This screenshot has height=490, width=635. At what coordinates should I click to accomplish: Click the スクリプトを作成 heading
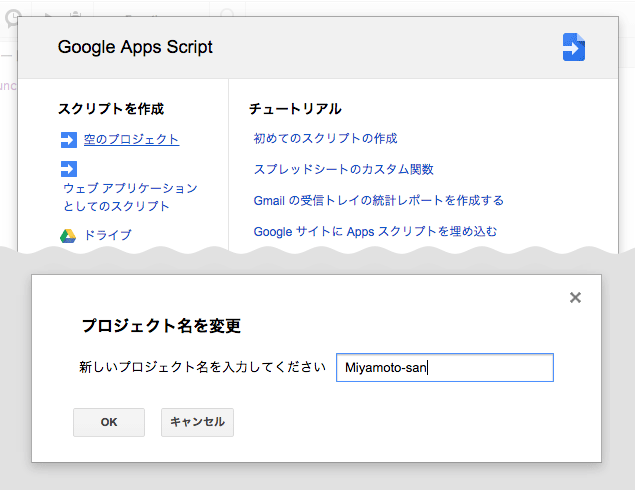coord(111,109)
